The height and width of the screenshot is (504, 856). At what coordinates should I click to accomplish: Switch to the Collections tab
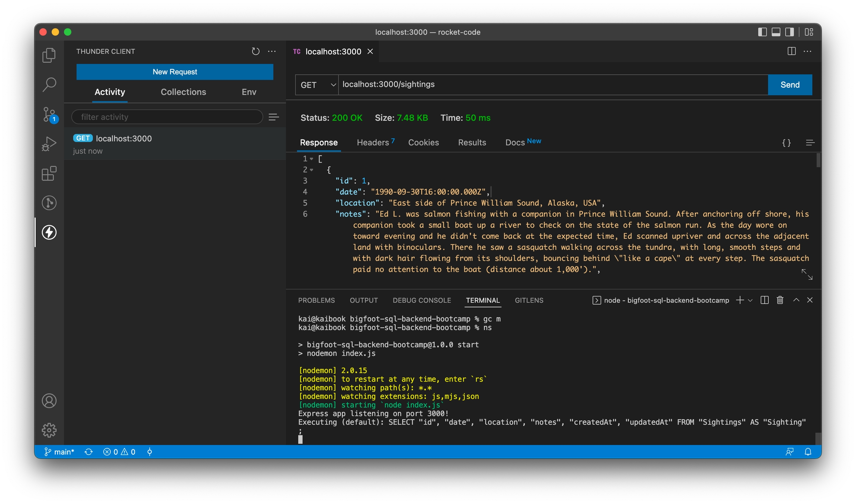183,92
